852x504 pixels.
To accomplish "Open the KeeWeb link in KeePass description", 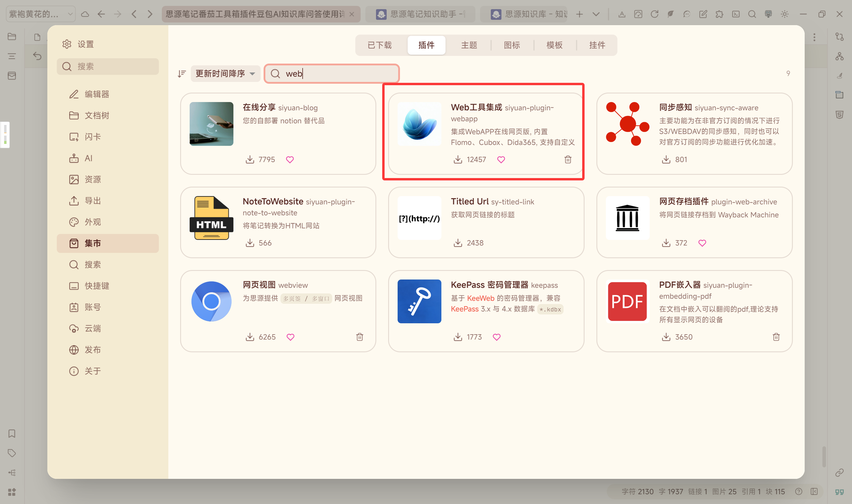I will [480, 298].
